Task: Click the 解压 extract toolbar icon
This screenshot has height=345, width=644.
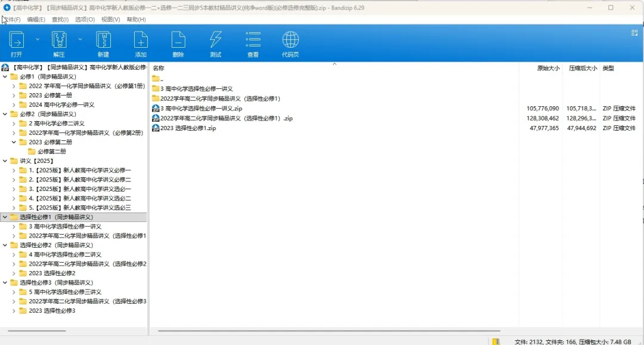Action: [x=59, y=44]
